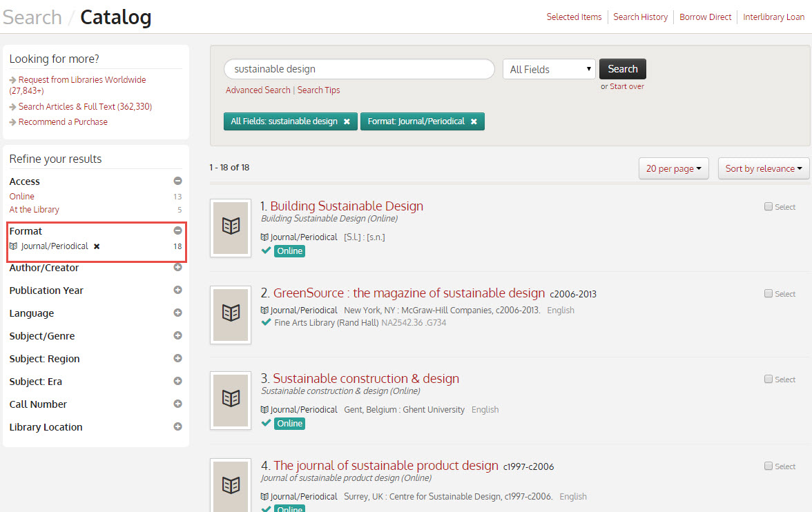The height and width of the screenshot is (512, 812).
Task: Open Advanced Search link
Action: (258, 90)
